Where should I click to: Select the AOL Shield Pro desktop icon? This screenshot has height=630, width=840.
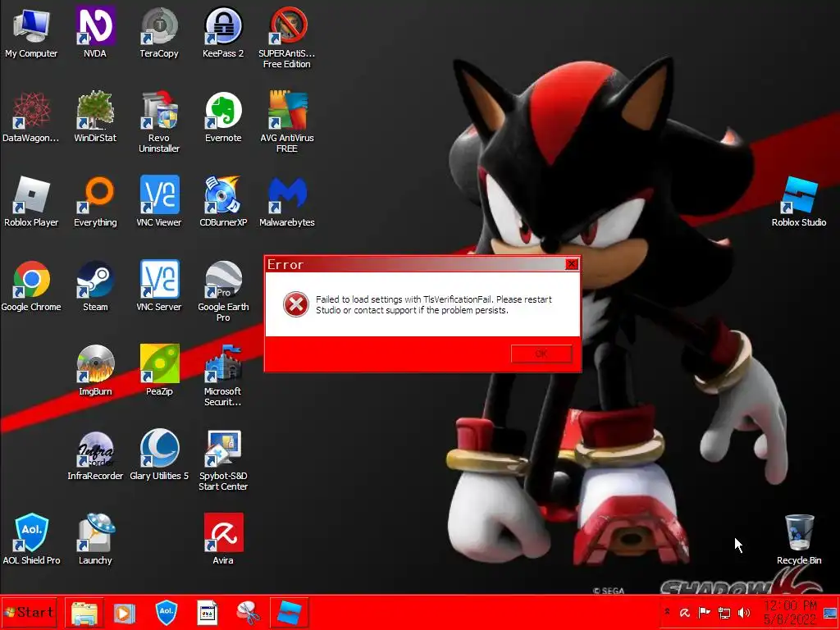tap(31, 540)
